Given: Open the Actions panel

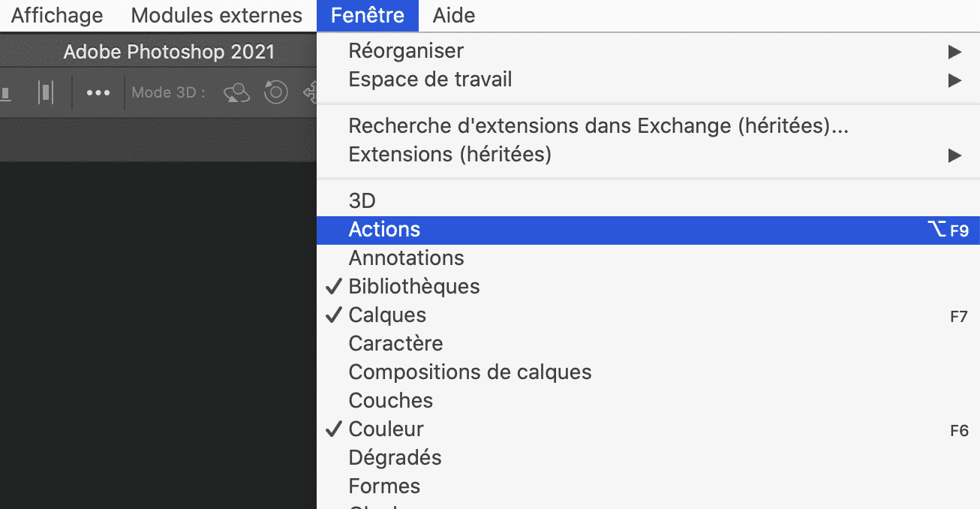Looking at the screenshot, I should (x=384, y=229).
